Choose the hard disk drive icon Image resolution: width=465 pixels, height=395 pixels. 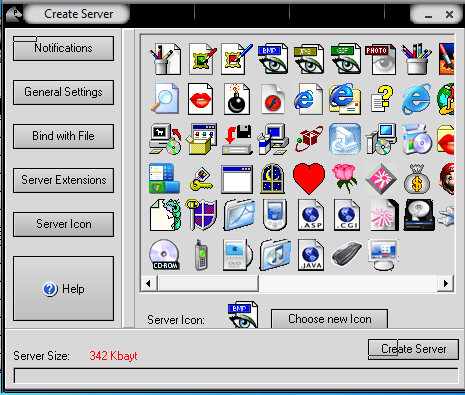click(x=419, y=215)
